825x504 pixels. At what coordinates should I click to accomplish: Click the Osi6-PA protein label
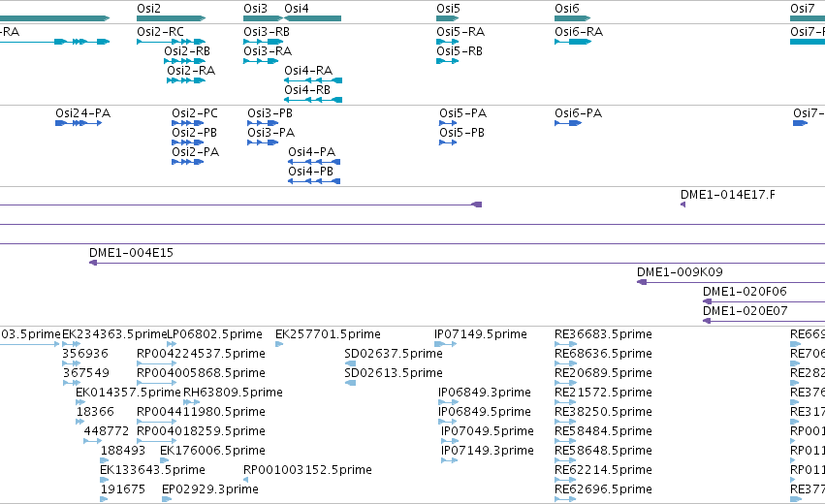tap(578, 113)
